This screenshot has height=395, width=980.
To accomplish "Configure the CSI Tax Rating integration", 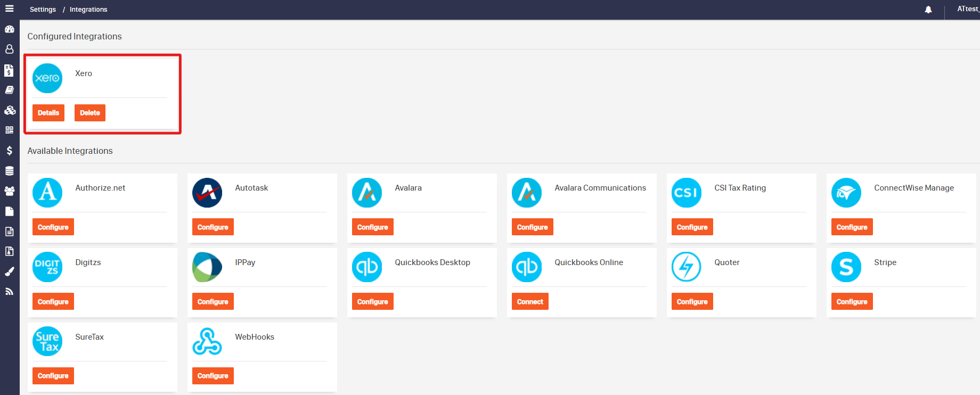I will (x=692, y=227).
